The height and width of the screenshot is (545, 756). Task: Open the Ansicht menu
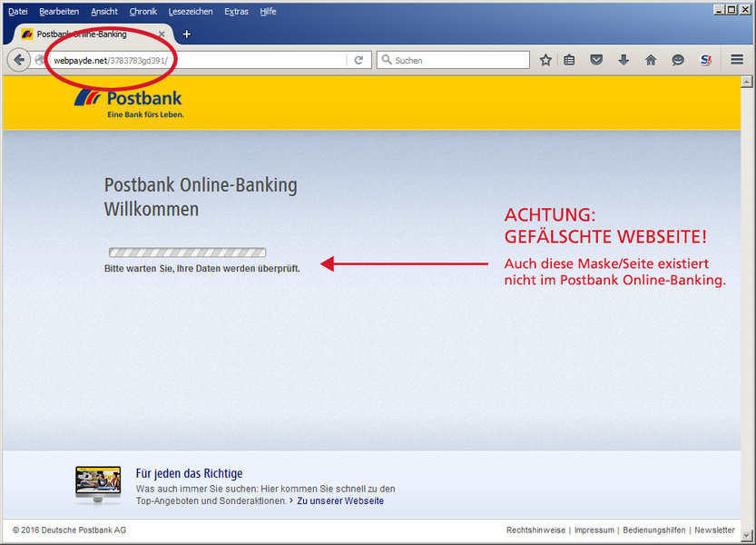104,11
